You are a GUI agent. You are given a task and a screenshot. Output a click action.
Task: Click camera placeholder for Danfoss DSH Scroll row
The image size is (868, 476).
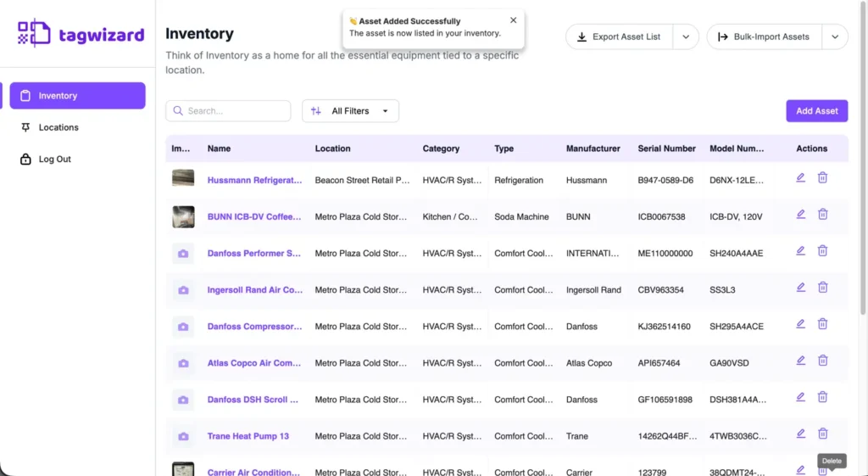coord(183,400)
